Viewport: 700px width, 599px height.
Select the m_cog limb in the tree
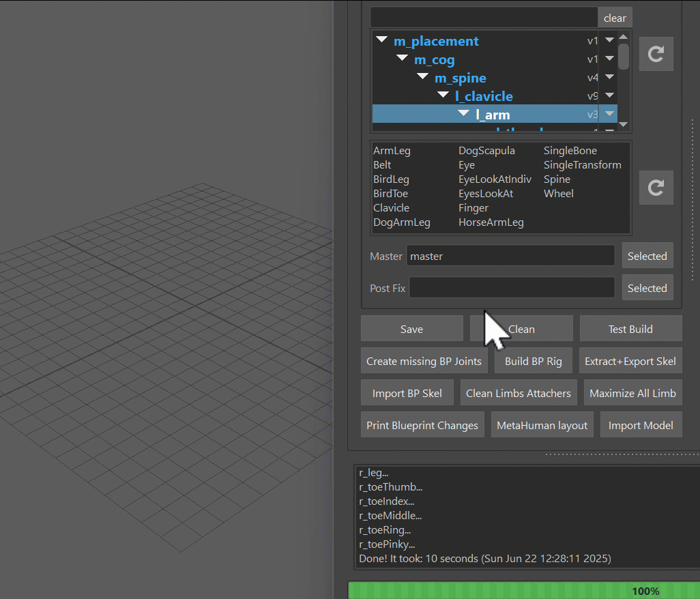[x=435, y=60]
